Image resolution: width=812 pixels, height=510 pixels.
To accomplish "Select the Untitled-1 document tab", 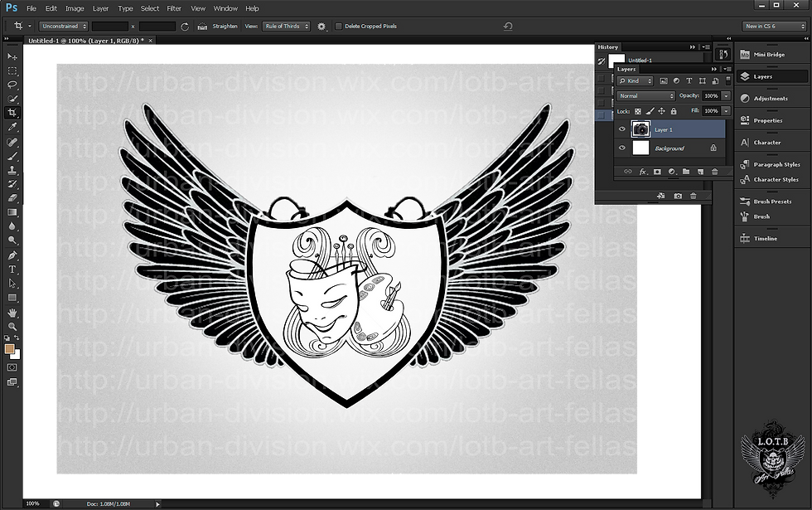I will (x=86, y=41).
